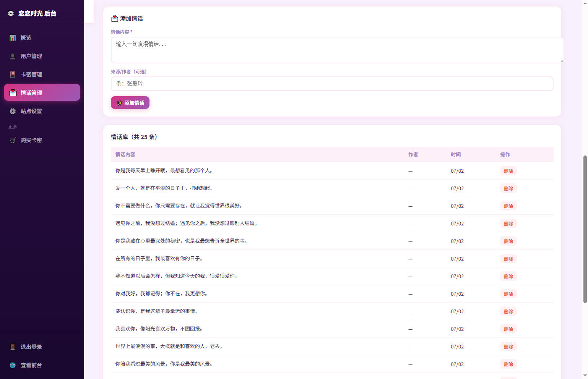Focus the 情话内容 text area

(x=337, y=50)
